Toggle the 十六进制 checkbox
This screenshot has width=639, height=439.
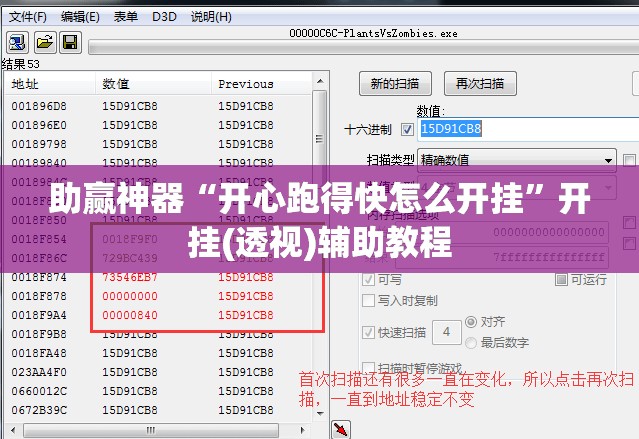[407, 130]
